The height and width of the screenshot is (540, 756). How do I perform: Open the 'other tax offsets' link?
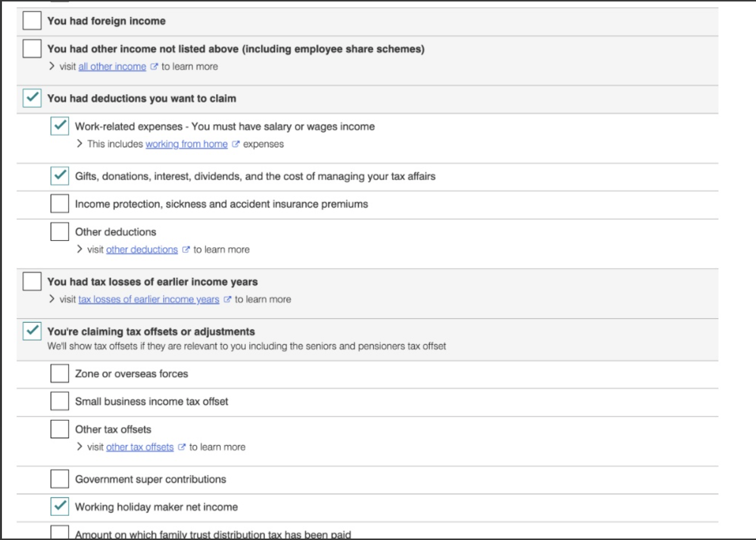(140, 447)
